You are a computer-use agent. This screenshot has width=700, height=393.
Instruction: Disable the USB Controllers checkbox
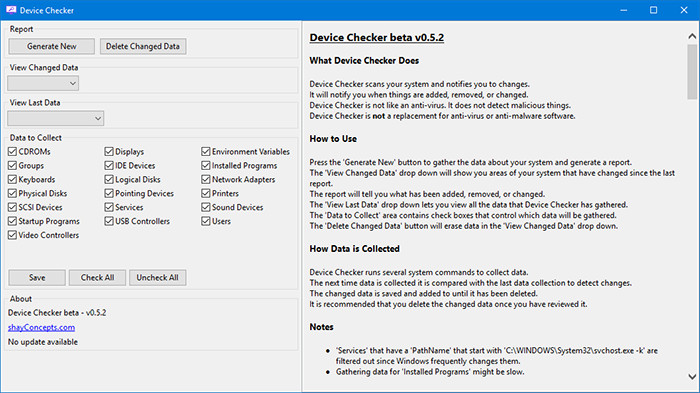(x=109, y=221)
